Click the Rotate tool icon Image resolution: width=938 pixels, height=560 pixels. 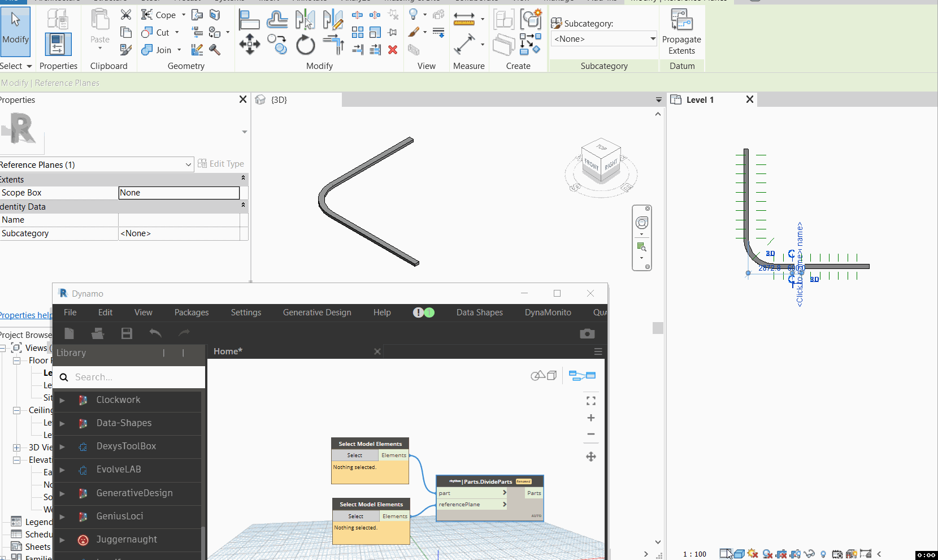point(305,45)
